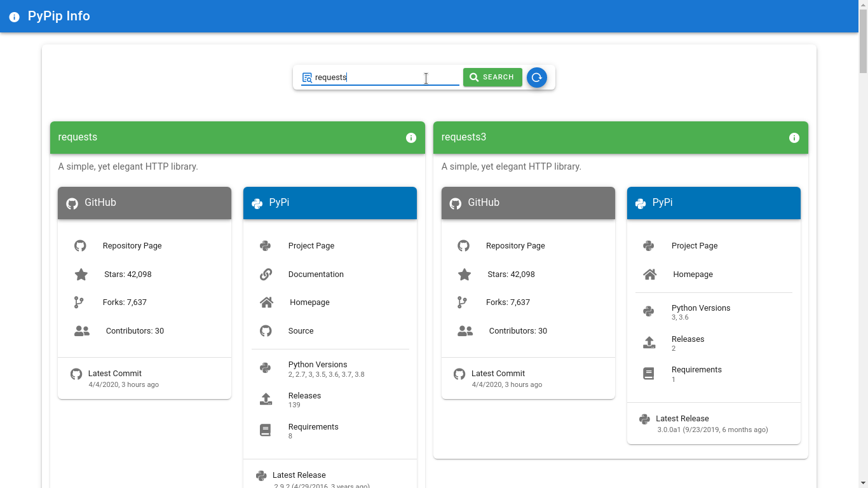The width and height of the screenshot is (868, 488).
Task: Click the info icon in the PyPip Info header
Action: pos(15,17)
